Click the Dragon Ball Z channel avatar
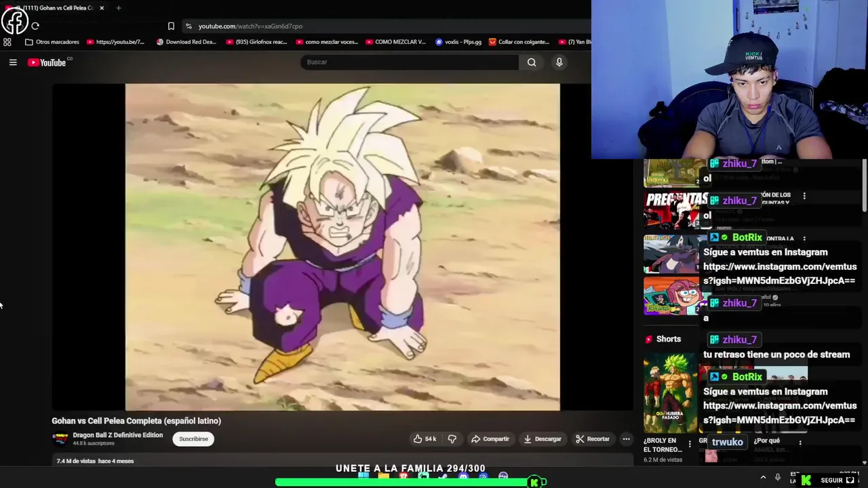The width and height of the screenshot is (868, 488). 60,439
